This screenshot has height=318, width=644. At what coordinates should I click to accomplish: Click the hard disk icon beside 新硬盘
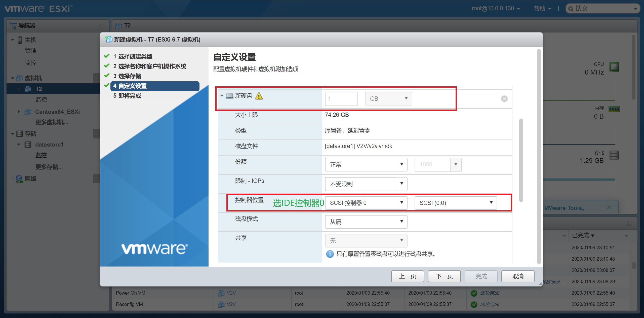click(x=229, y=96)
